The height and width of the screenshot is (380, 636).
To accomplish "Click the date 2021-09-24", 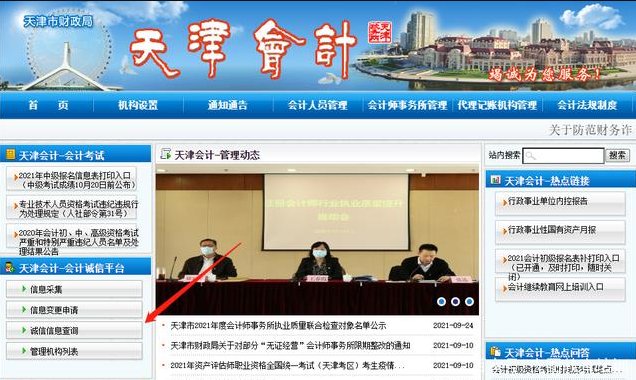I will (453, 325).
